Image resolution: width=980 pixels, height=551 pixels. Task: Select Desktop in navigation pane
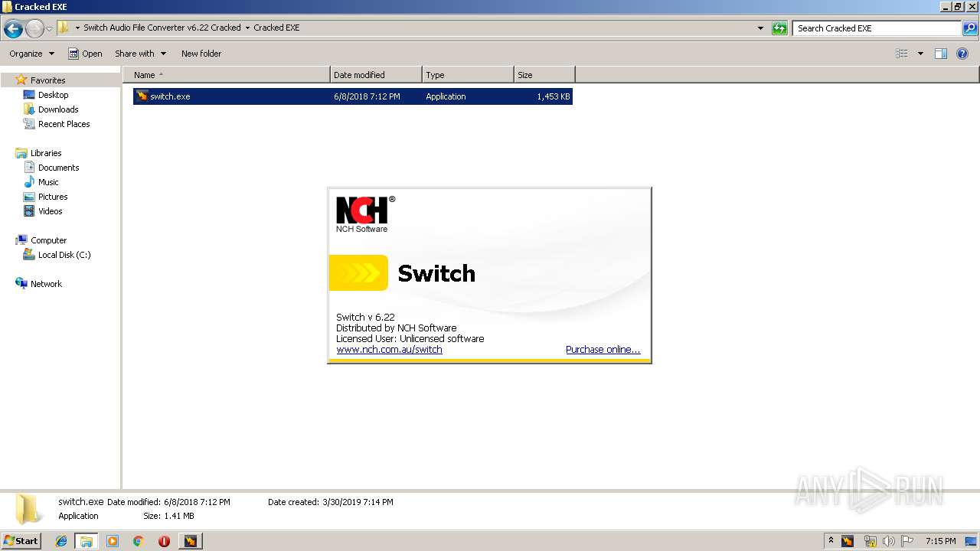(53, 95)
